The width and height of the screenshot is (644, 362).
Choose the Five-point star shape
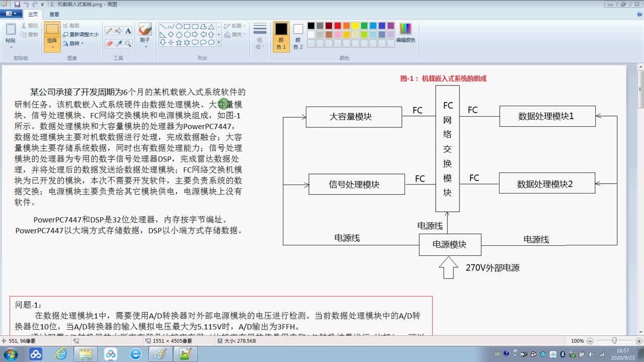(x=179, y=43)
